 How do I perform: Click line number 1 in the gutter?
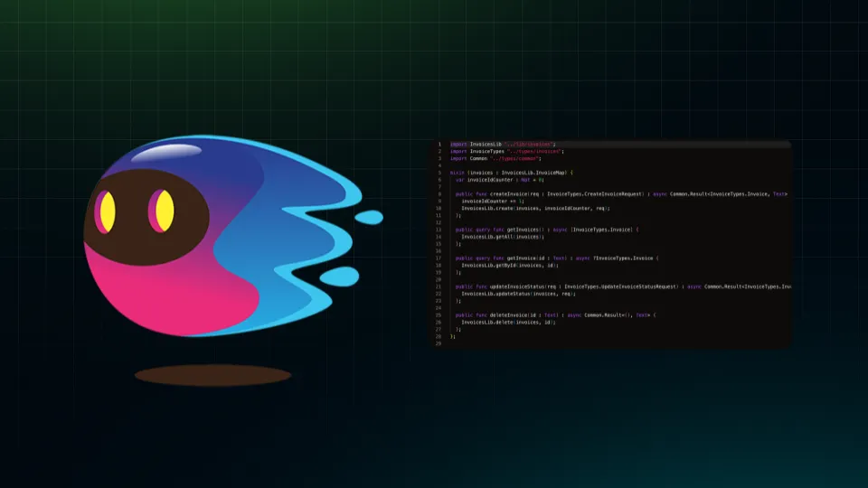439,145
